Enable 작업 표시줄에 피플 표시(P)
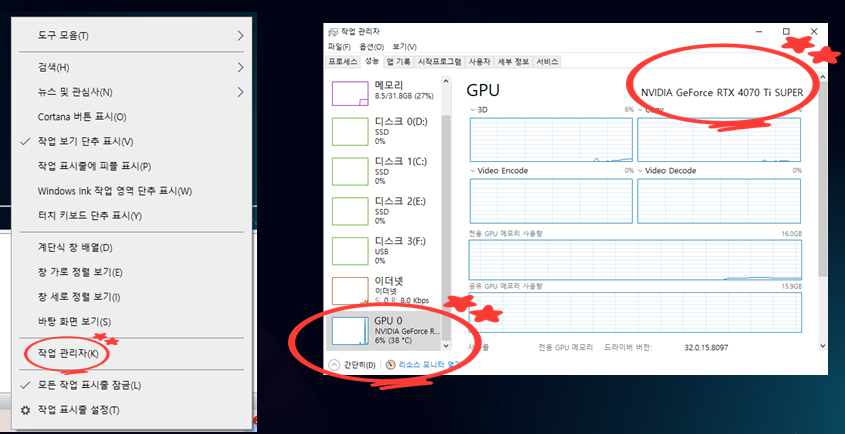Viewport: 845px width, 434px height. click(131, 167)
